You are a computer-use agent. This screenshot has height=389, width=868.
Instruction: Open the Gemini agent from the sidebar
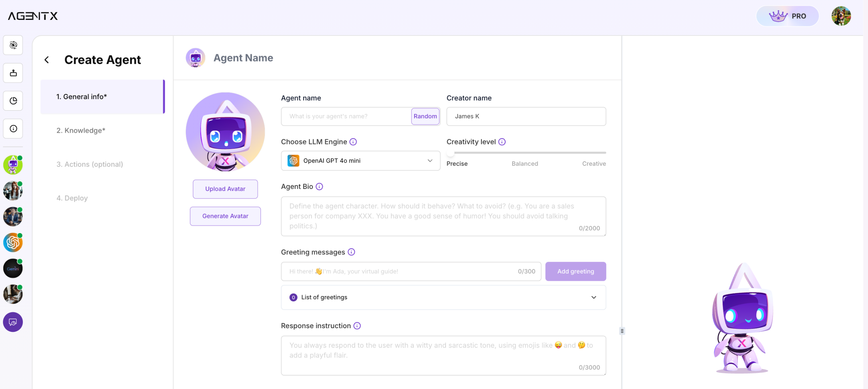click(x=13, y=268)
